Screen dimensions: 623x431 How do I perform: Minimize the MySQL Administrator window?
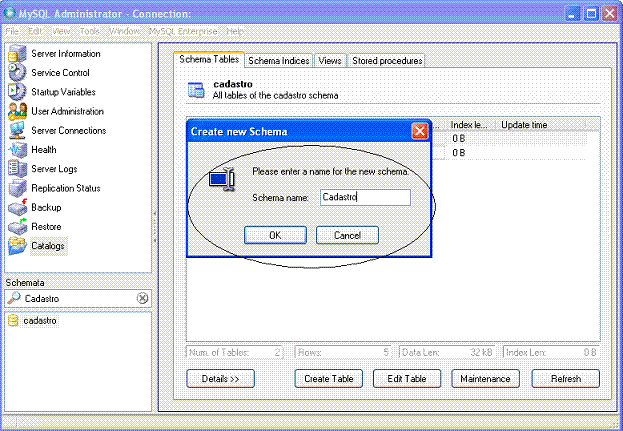[572, 14]
